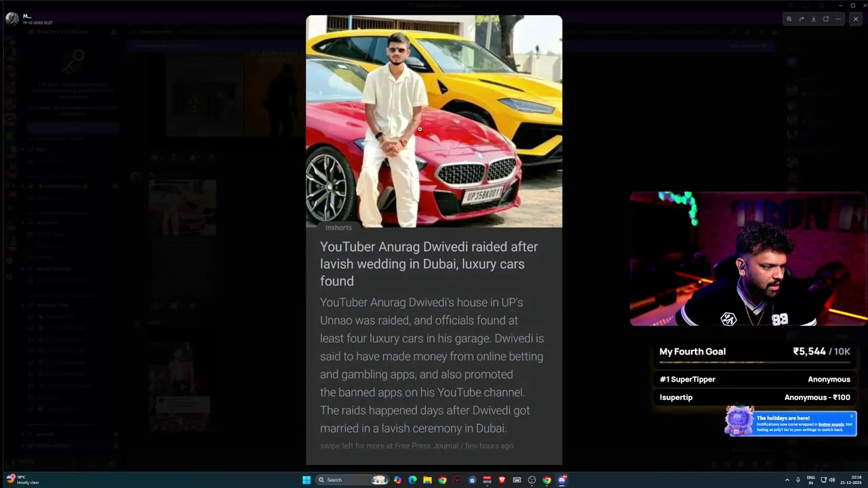Open image in browser icon
This screenshot has height=488, width=868.
826,19
